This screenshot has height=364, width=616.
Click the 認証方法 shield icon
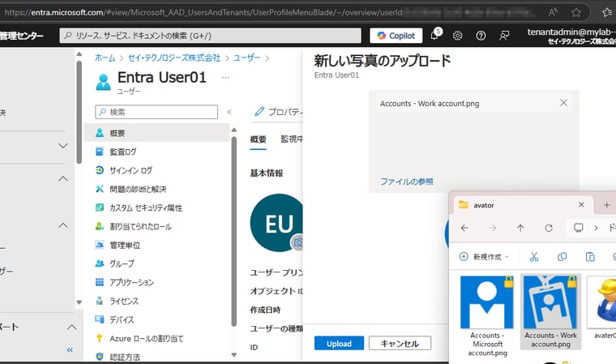pyautogui.click(x=100, y=357)
